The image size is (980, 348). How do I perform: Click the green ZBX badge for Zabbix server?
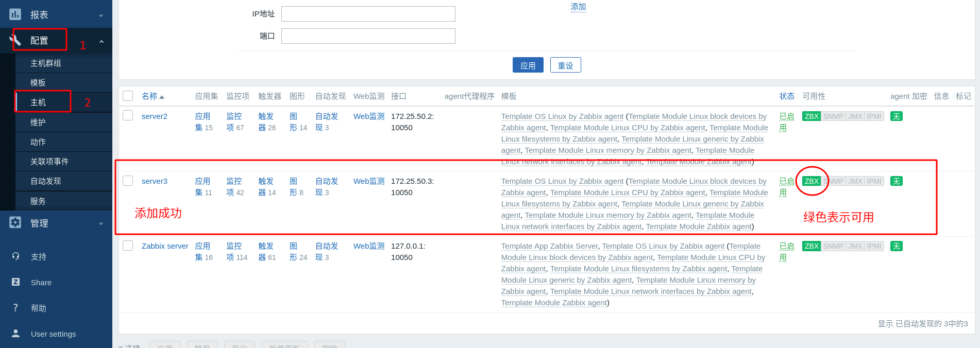click(x=812, y=246)
